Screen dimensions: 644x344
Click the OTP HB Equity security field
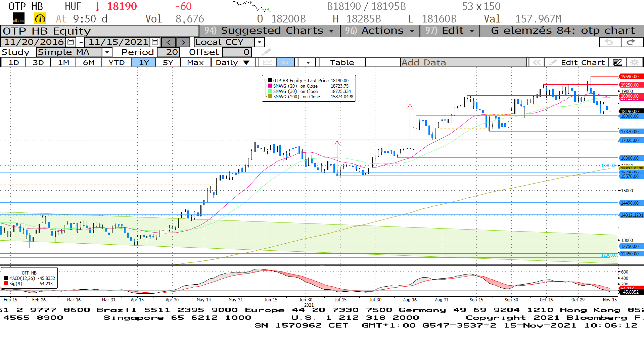100,31
